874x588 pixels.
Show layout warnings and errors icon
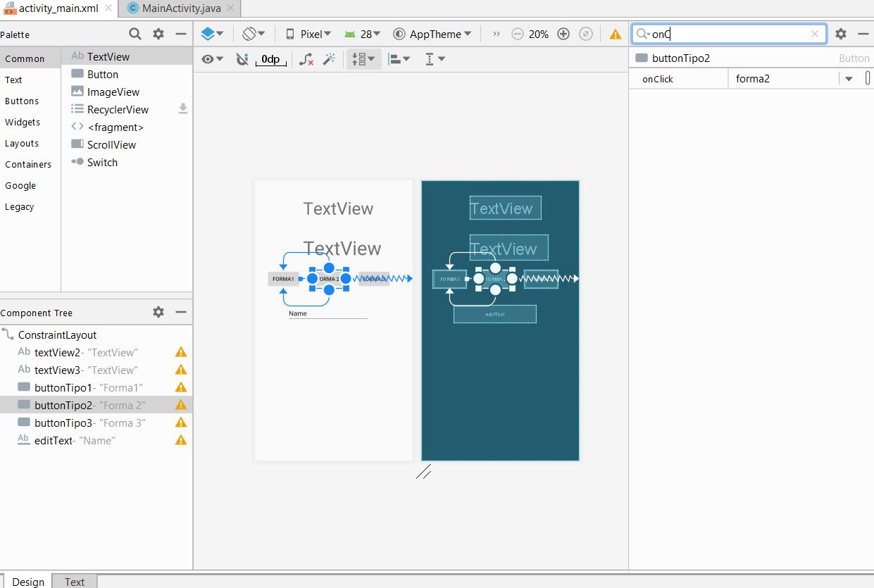point(616,34)
